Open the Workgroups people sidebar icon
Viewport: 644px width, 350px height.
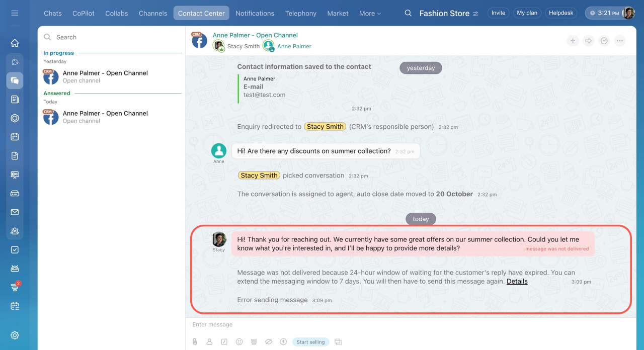(x=15, y=231)
